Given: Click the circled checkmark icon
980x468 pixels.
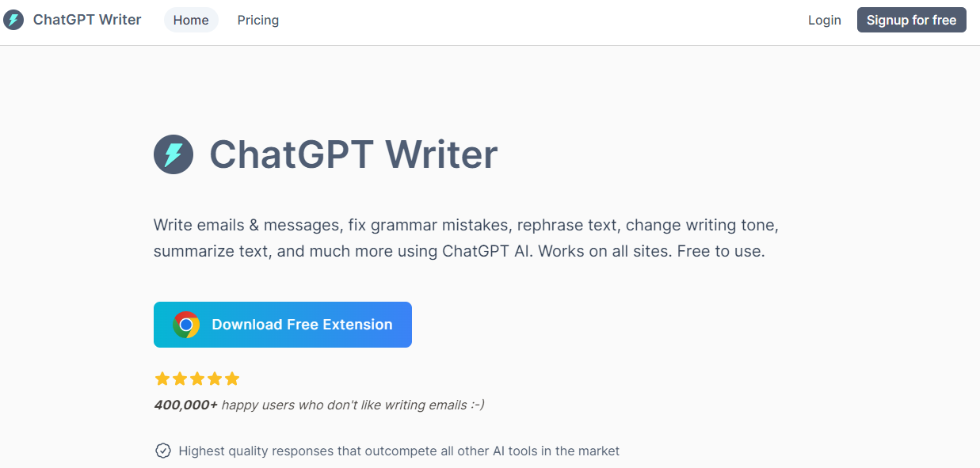Looking at the screenshot, I should [162, 451].
